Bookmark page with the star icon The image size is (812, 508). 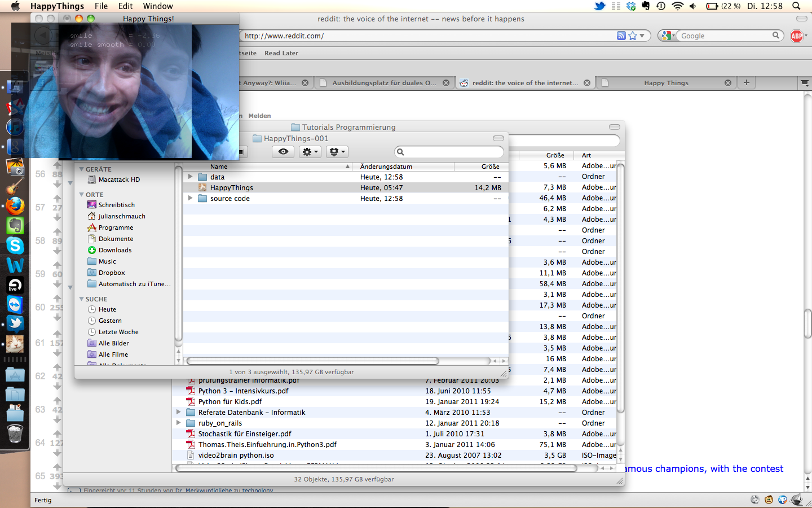click(x=633, y=36)
